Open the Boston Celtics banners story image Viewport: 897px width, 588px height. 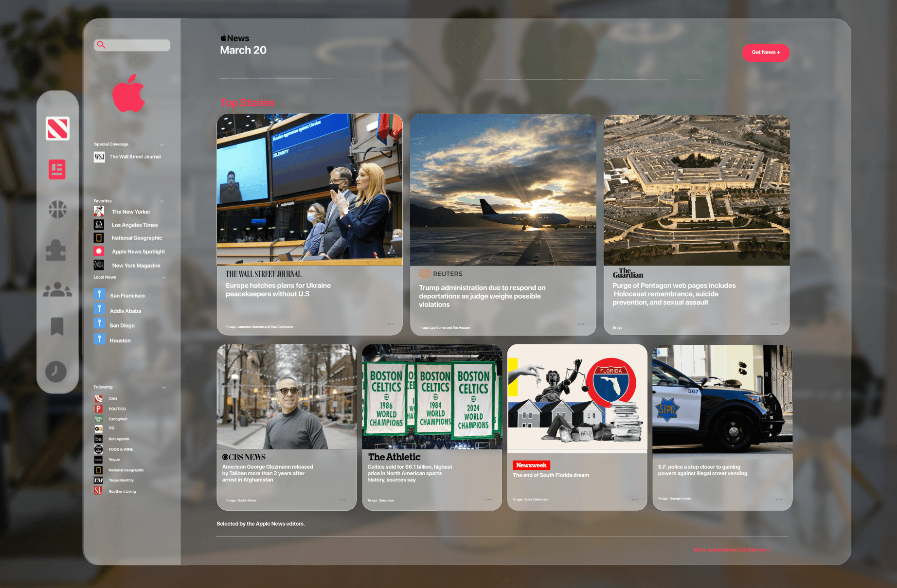pos(432,396)
